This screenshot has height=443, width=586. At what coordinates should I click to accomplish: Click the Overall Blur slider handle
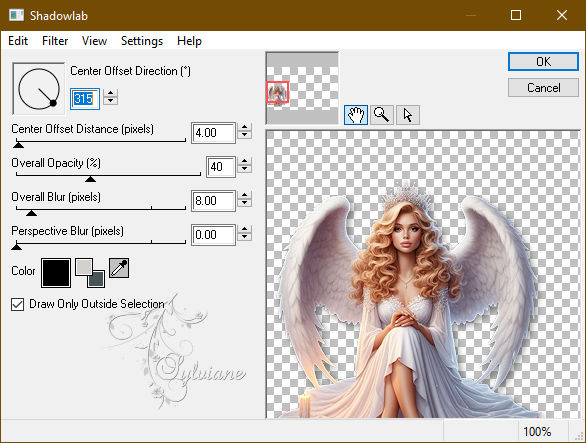[x=31, y=213]
